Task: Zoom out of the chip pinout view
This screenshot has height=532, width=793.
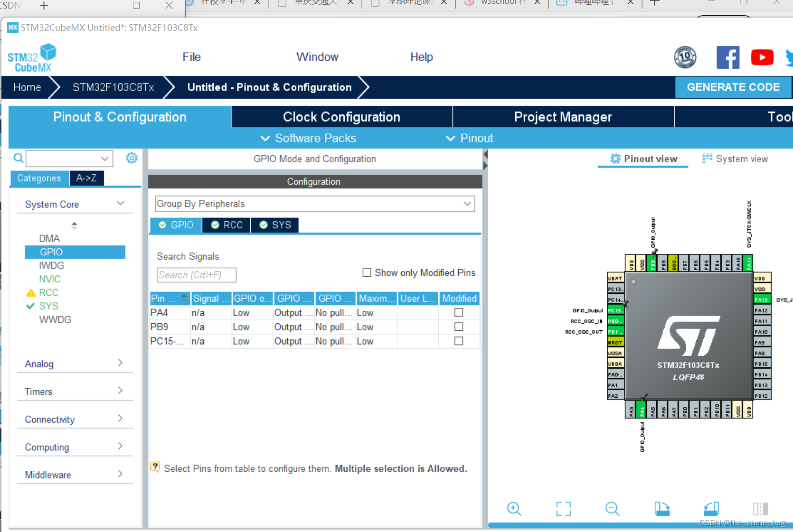Action: click(613, 509)
